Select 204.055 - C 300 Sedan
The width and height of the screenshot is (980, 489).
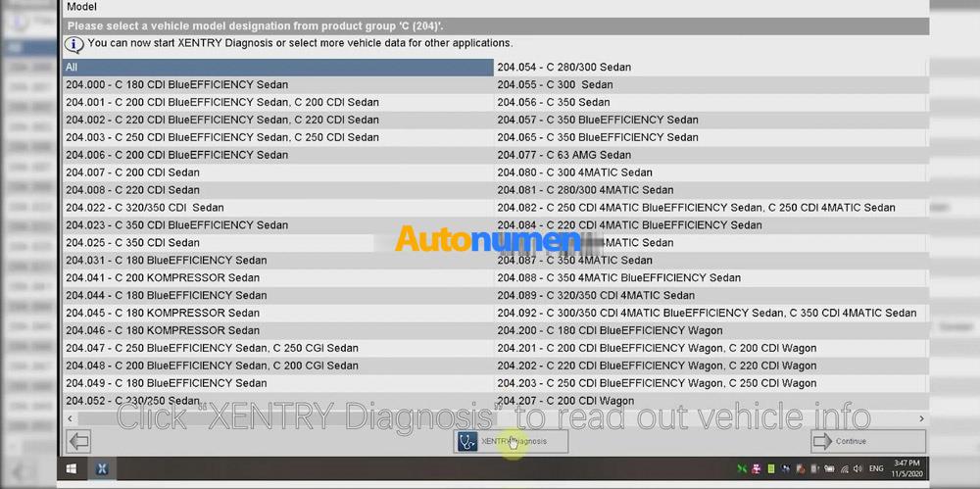tap(710, 84)
